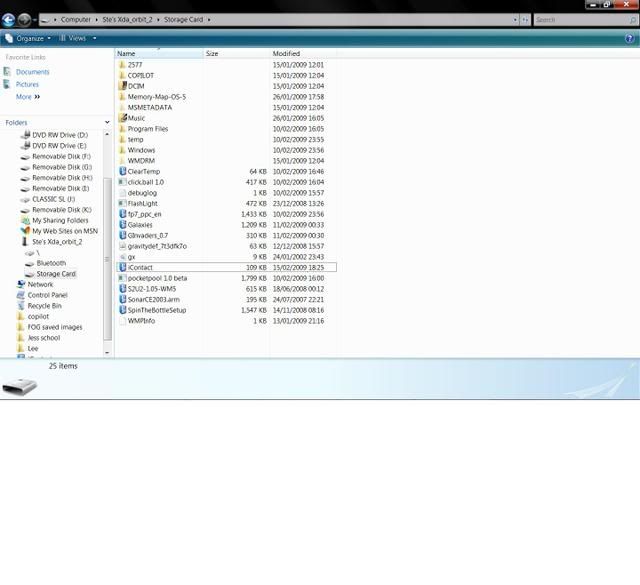This screenshot has width=640, height=585.
Task: Click the Back navigation arrow button
Action: pyautogui.click(x=9, y=19)
